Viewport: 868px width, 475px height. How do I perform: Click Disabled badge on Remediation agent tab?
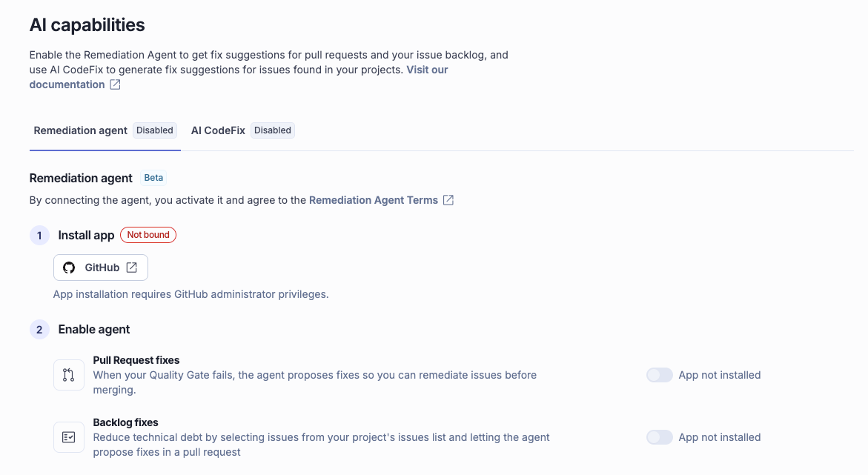point(155,130)
